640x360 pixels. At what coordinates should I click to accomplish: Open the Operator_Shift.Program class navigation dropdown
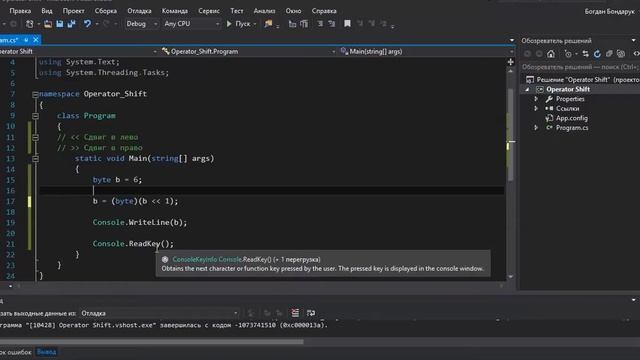248,51
